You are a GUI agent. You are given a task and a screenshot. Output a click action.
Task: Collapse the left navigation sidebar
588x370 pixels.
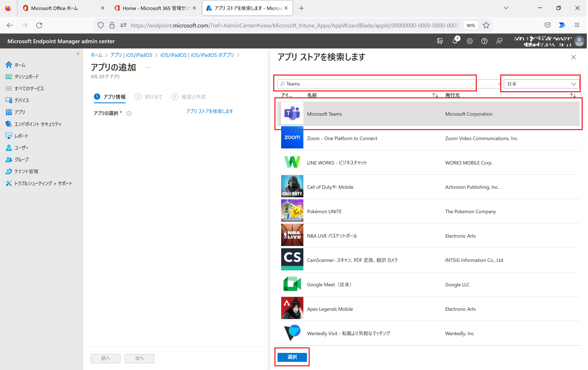point(78,54)
